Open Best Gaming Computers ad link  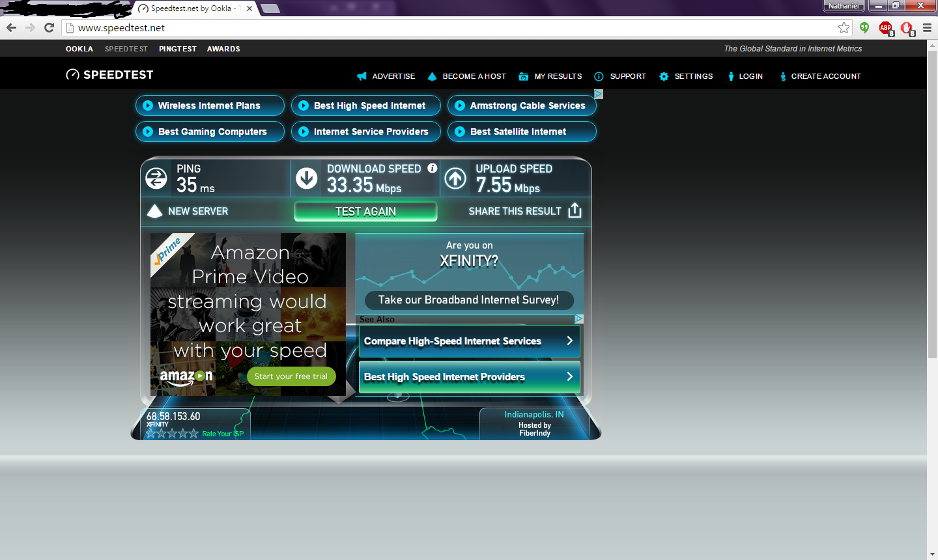click(x=210, y=132)
